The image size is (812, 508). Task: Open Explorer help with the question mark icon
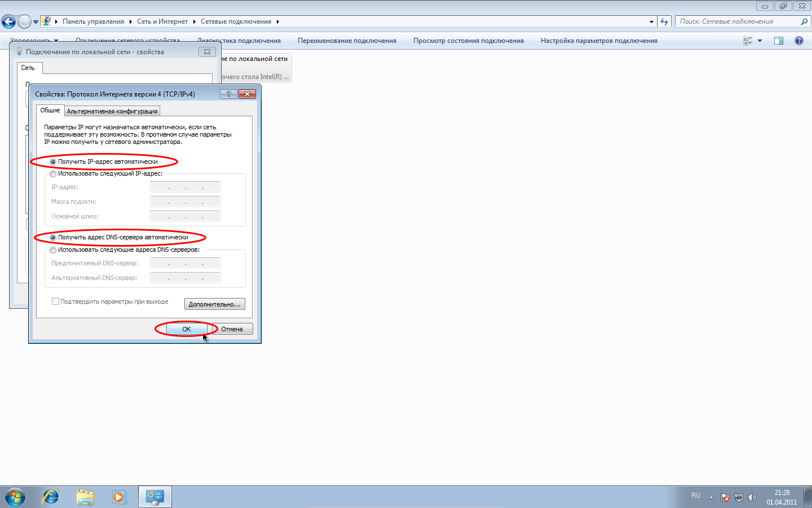[799, 41]
